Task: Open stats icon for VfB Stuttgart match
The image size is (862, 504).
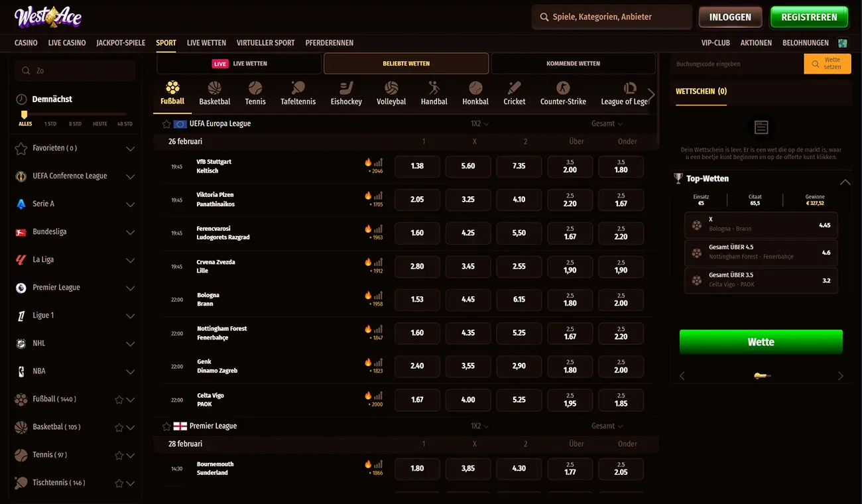Action: [378, 162]
